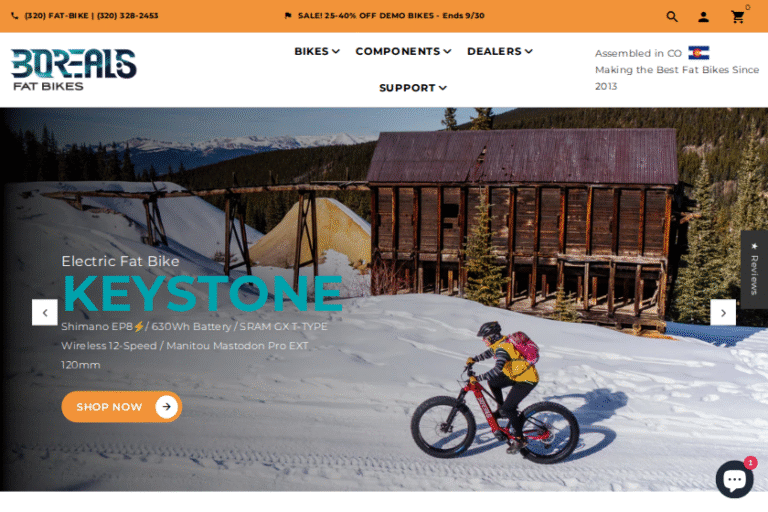
Task: Click the arrow circle in Shop Now
Action: (167, 407)
